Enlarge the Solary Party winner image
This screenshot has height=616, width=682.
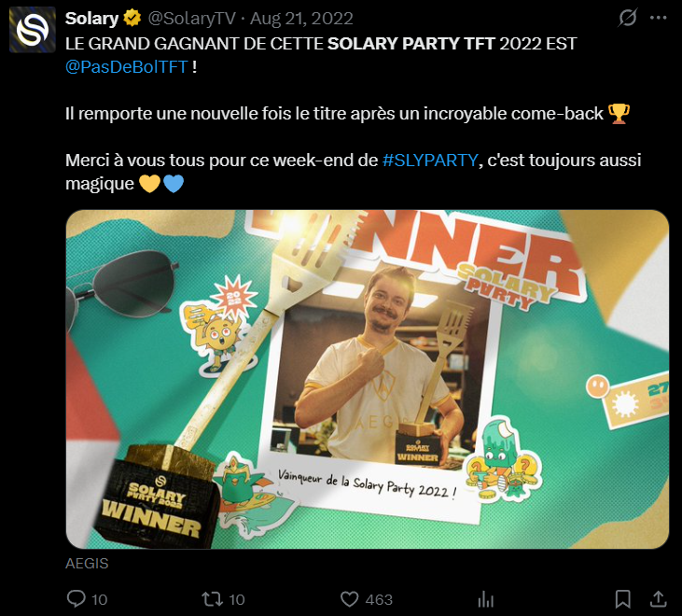(367, 378)
